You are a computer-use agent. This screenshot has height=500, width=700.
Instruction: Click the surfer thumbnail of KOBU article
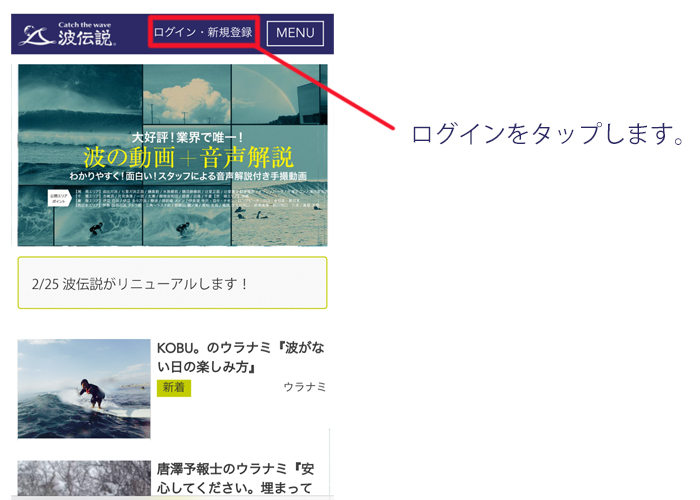(x=84, y=389)
